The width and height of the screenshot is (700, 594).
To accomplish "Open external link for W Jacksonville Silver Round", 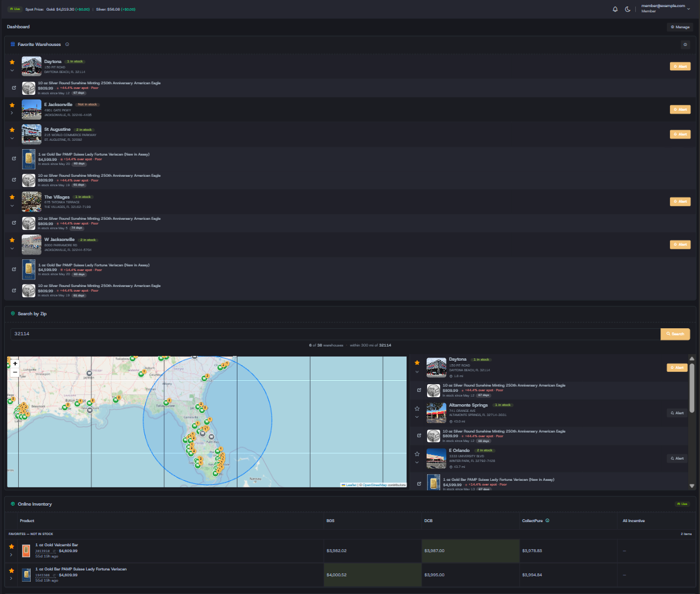I will coord(14,291).
